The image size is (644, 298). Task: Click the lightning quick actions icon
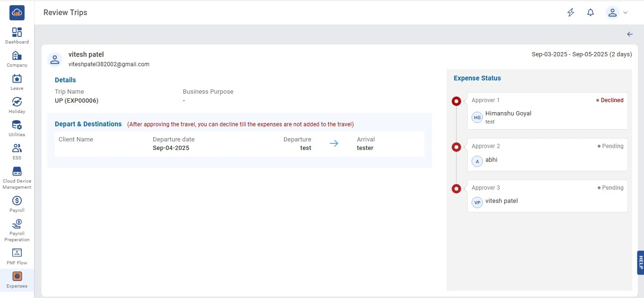(x=571, y=13)
